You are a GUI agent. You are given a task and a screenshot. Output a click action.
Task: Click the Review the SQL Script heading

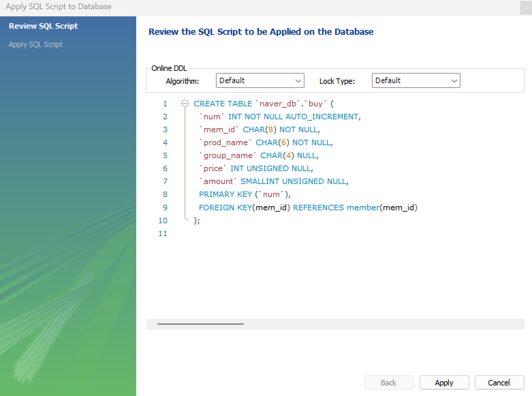[x=261, y=32]
